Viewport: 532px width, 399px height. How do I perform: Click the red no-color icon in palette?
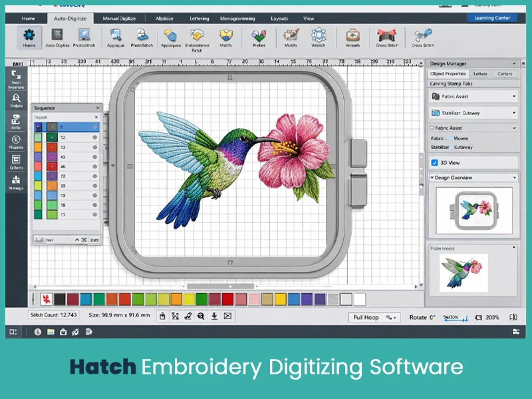[46, 299]
